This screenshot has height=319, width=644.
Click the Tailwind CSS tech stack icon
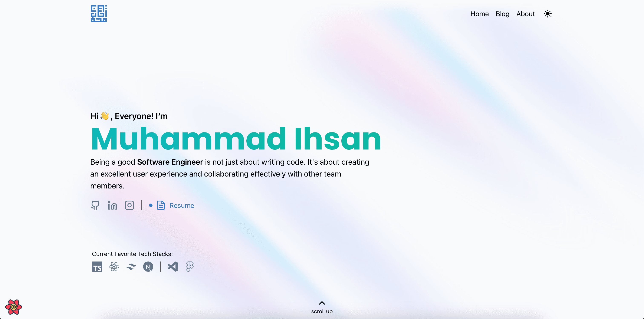pos(131,266)
